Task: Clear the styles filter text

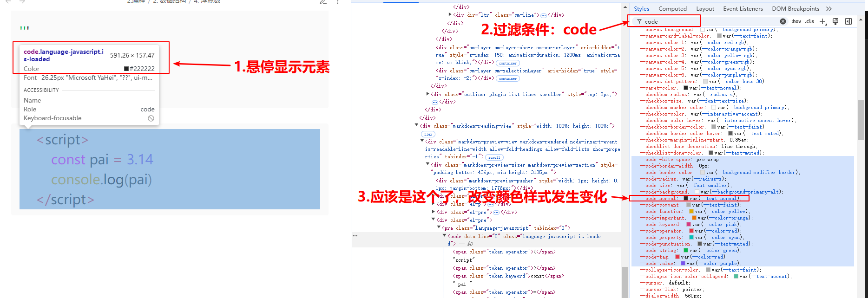Action: coord(783,21)
